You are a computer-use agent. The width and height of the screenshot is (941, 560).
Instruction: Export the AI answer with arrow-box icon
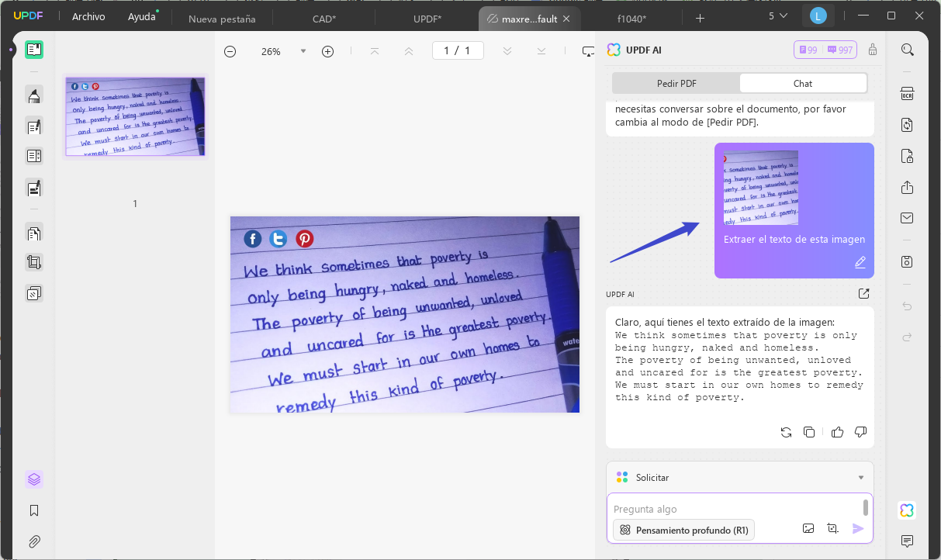[863, 294]
